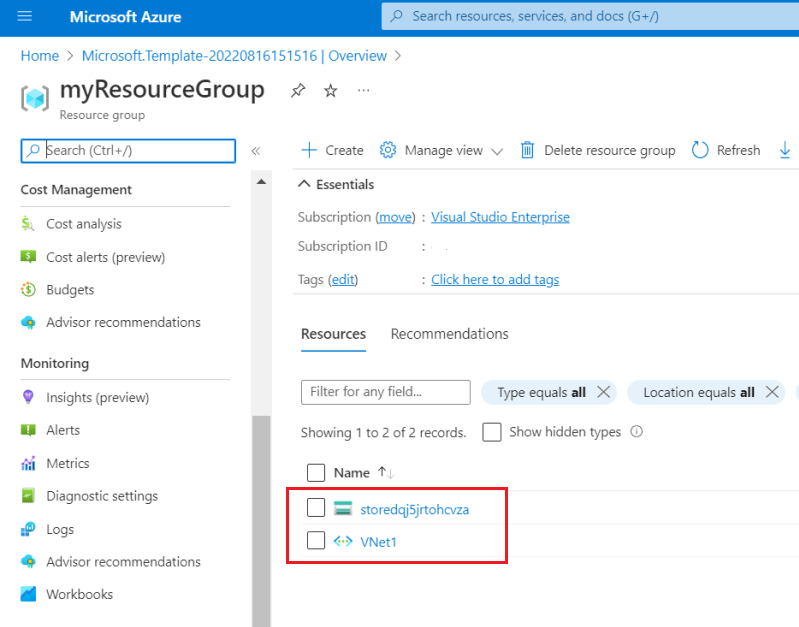This screenshot has height=627, width=799.
Task: Enable Show hidden types checkbox
Action: tap(492, 432)
